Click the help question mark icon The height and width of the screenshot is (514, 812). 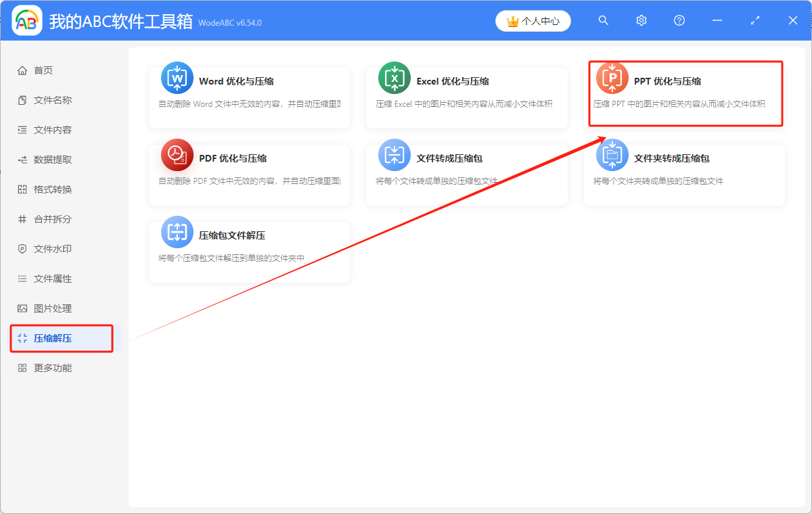[679, 20]
